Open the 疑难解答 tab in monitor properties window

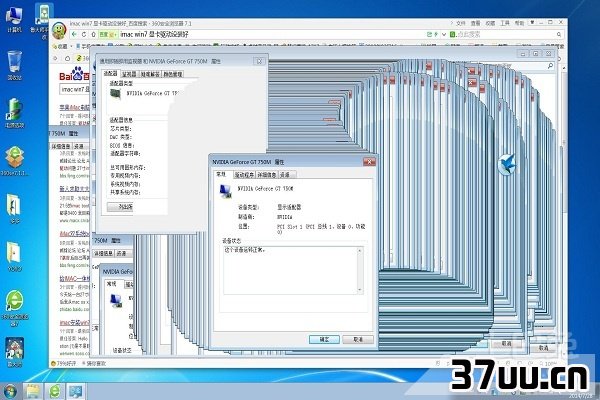[150, 74]
